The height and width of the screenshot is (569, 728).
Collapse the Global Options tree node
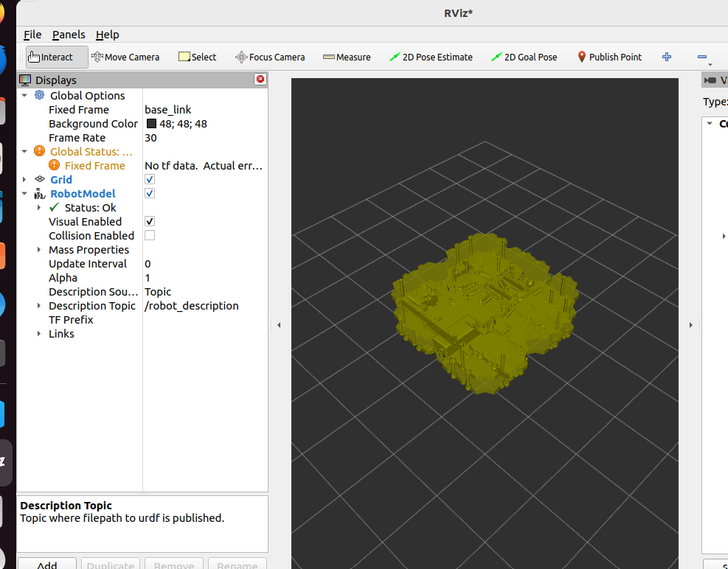coord(24,95)
